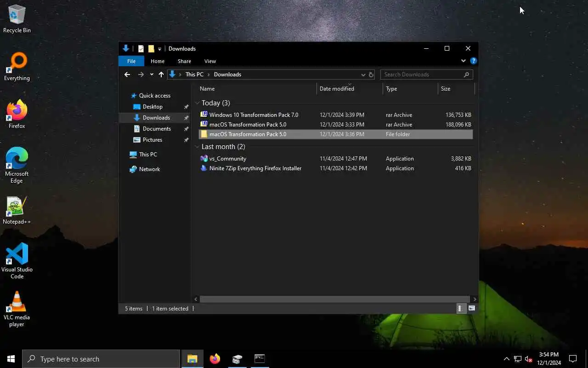
Task: Click the date 12/1/2024 3:39 PM cell
Action: click(342, 115)
